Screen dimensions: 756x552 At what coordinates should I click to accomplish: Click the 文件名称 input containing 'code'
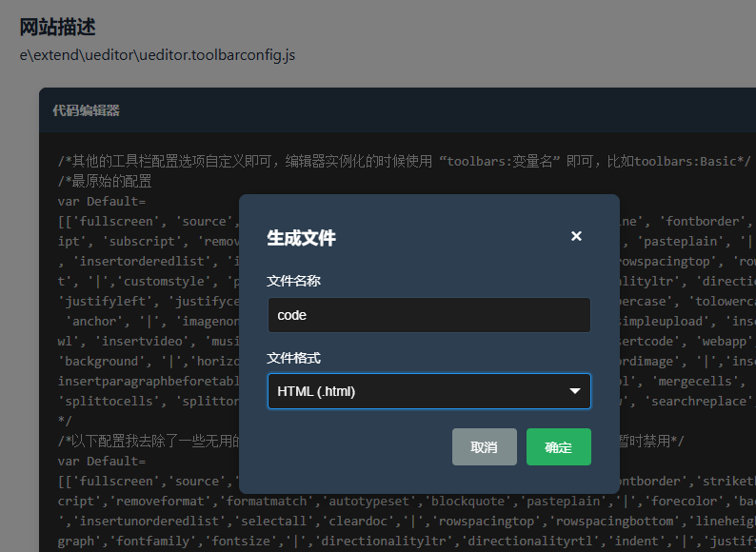pos(428,315)
